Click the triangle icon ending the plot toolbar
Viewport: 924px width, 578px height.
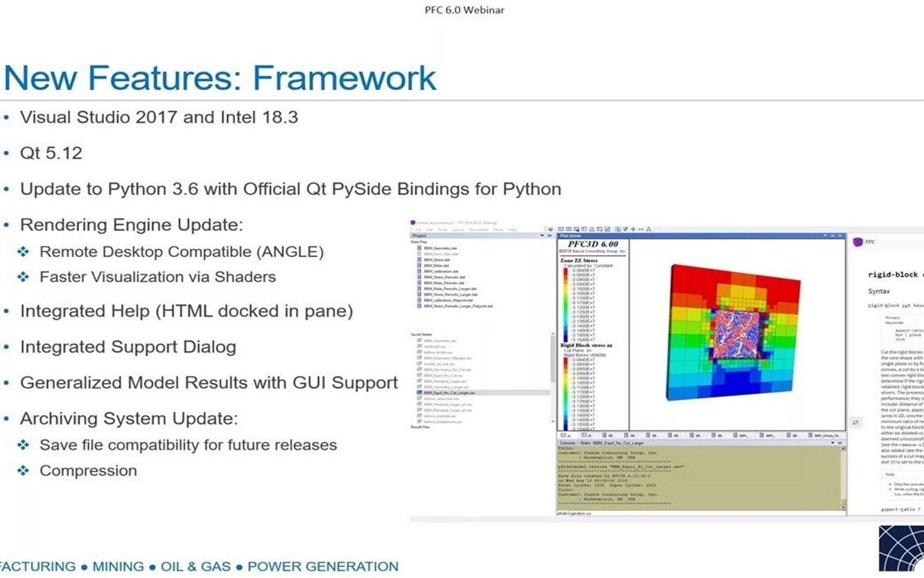[x=649, y=229]
